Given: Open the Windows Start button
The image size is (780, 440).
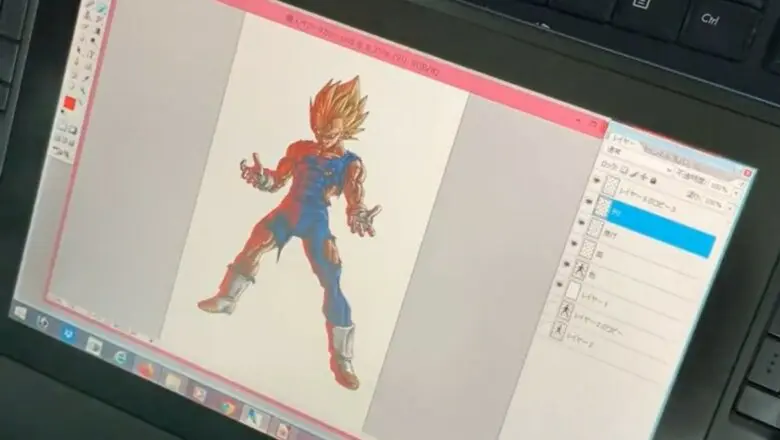Looking at the screenshot, I should [20, 312].
